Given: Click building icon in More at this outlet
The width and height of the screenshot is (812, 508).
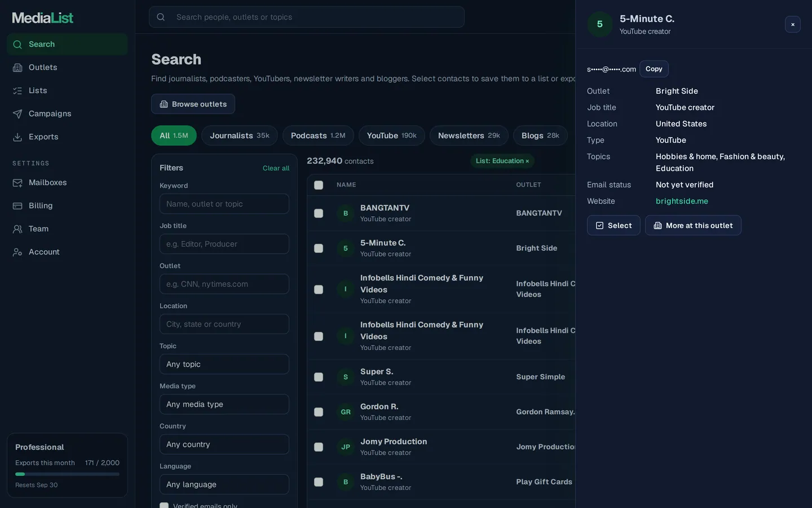Looking at the screenshot, I should coord(657,225).
